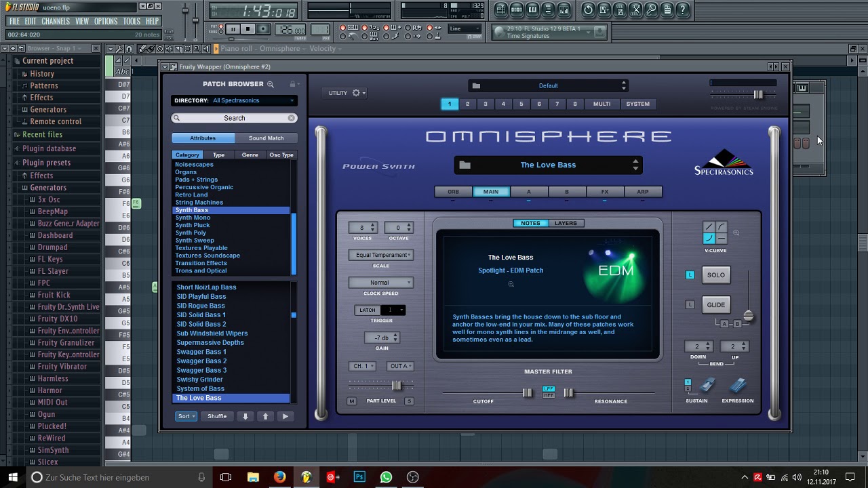The image size is (868, 488).
Task: Click the Sustain pedal icon
Action: pos(707,386)
